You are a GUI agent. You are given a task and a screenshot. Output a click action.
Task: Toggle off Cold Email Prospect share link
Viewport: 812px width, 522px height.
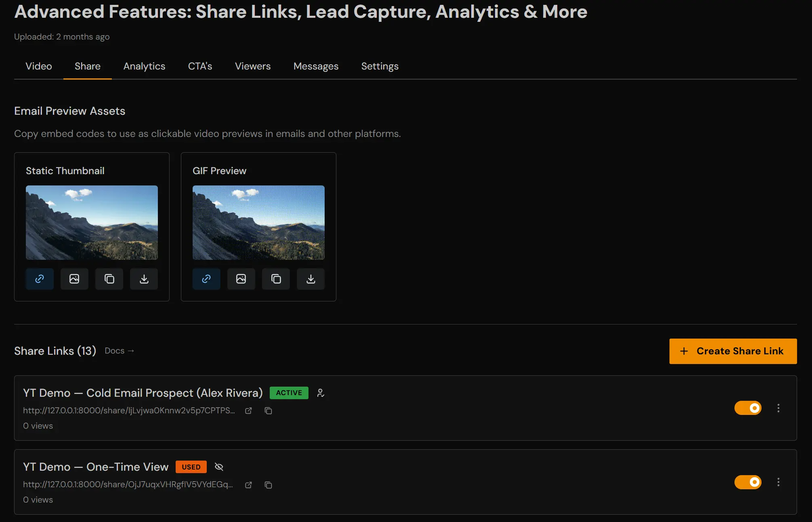tap(748, 408)
